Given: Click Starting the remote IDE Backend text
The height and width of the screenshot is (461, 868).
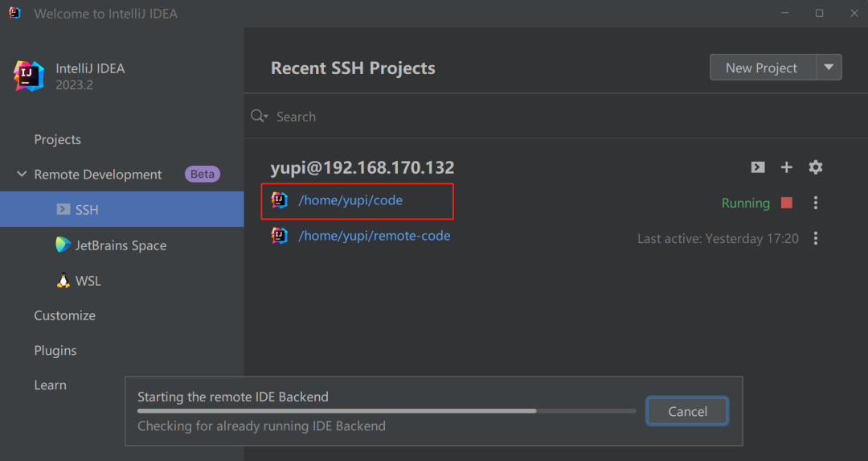Looking at the screenshot, I should pos(232,397).
